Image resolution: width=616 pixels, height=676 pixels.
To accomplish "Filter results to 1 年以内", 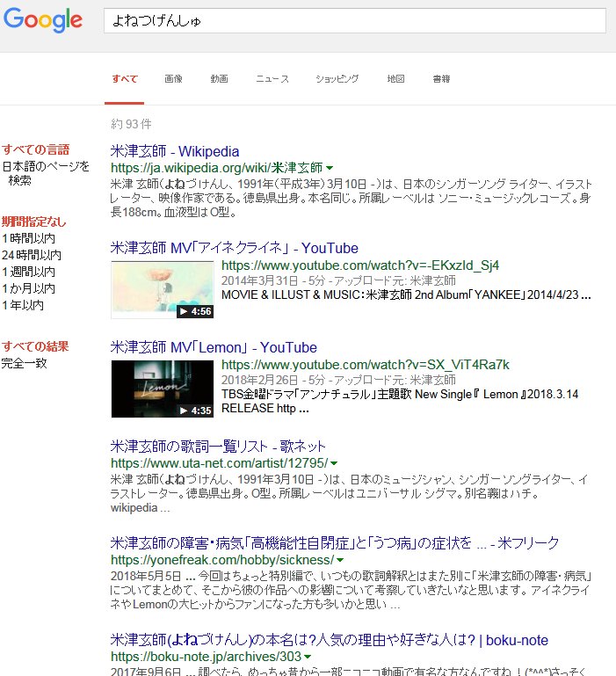I will coord(23,305).
